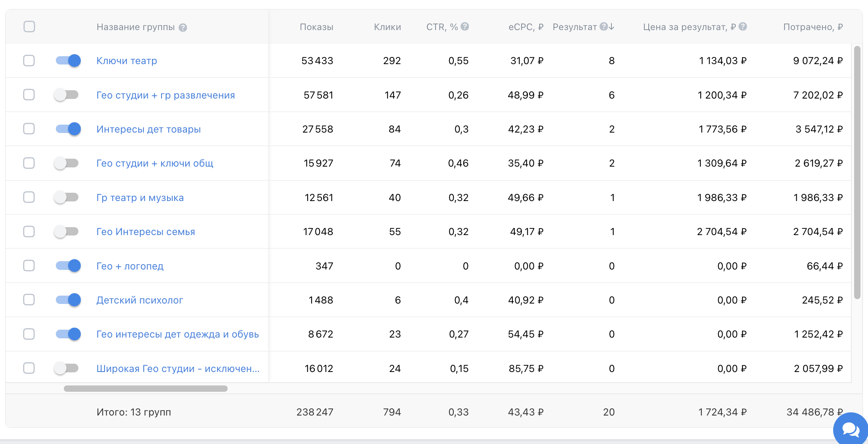Sort table by Показы column header
This screenshot has height=444, width=868.
[316, 27]
